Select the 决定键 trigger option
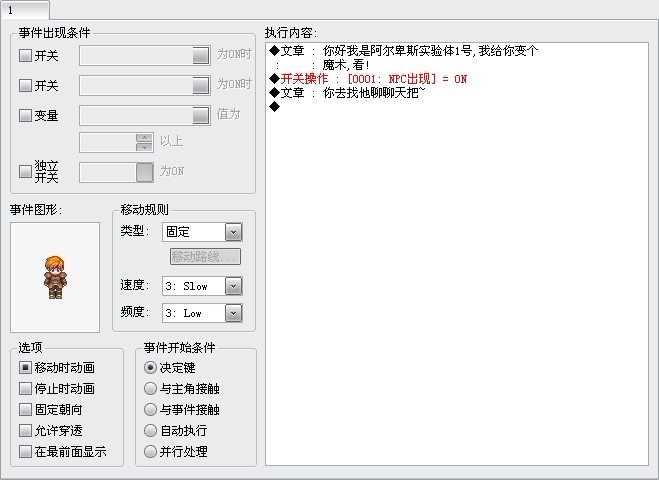 point(170,368)
